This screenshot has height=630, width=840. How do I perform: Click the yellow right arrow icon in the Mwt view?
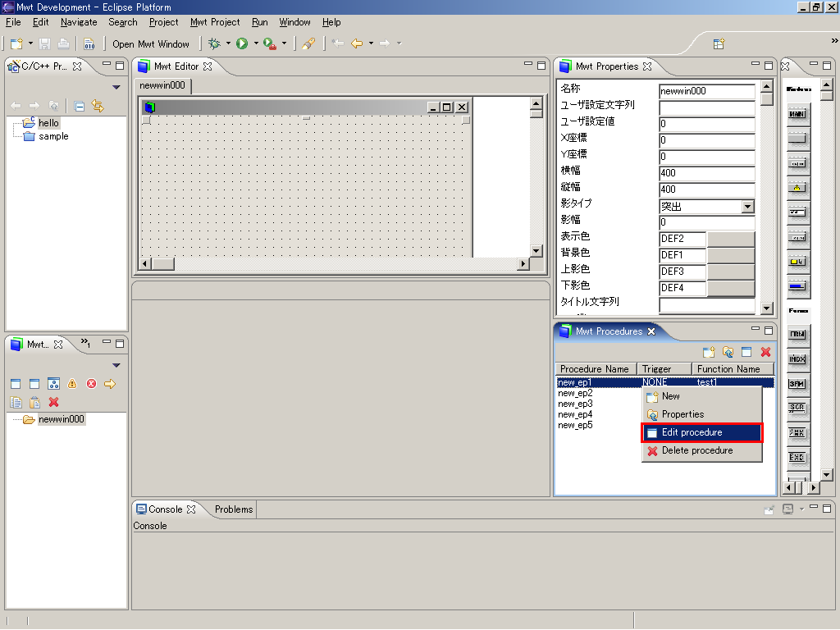[x=110, y=384]
